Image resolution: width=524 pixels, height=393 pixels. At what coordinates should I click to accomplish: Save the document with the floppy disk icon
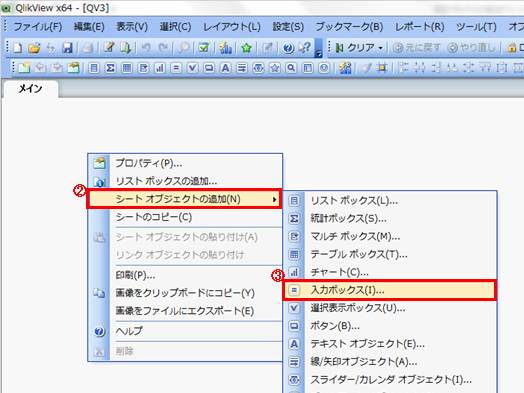tap(67, 48)
